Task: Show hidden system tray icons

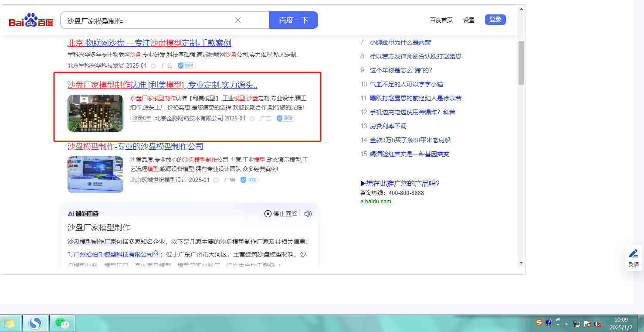Action: 566,324
